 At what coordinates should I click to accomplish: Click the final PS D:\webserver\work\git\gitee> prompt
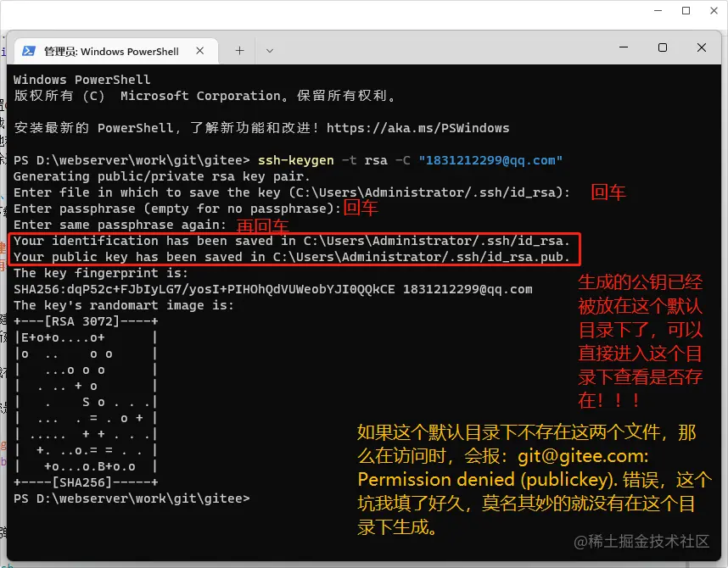[132, 498]
